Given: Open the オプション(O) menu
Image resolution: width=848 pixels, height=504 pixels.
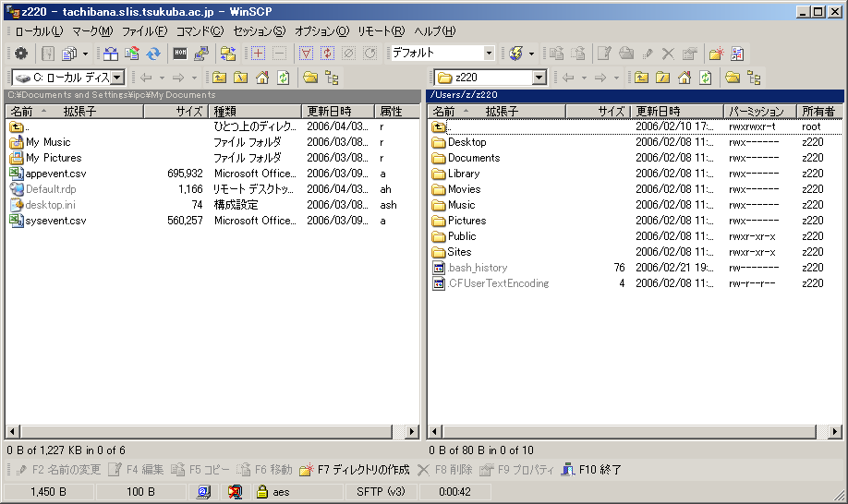Looking at the screenshot, I should (x=321, y=31).
